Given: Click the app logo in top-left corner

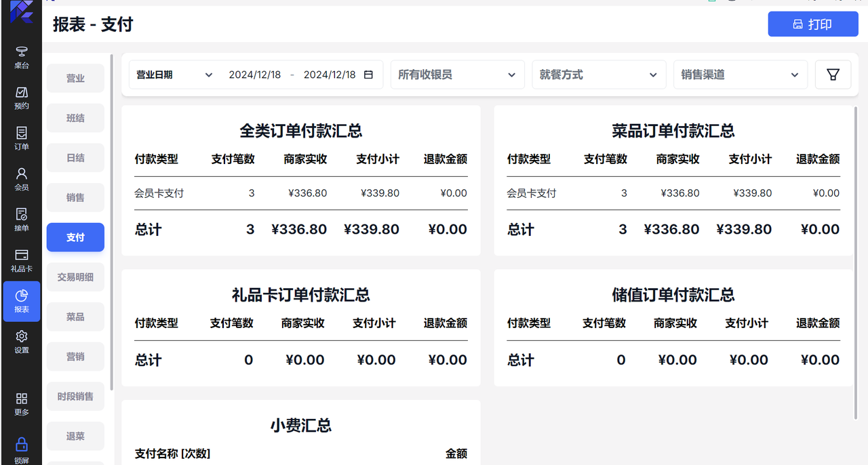Looking at the screenshot, I should pyautogui.click(x=22, y=12).
